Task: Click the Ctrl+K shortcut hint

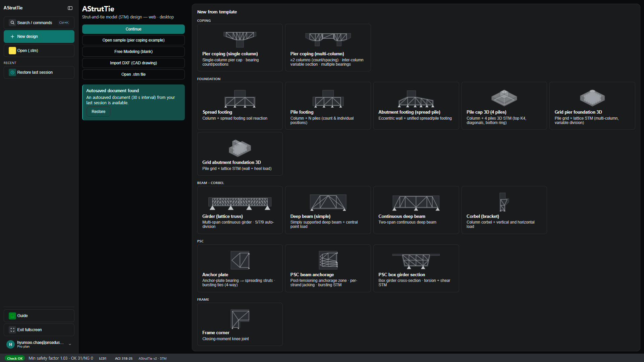Action: point(64,23)
